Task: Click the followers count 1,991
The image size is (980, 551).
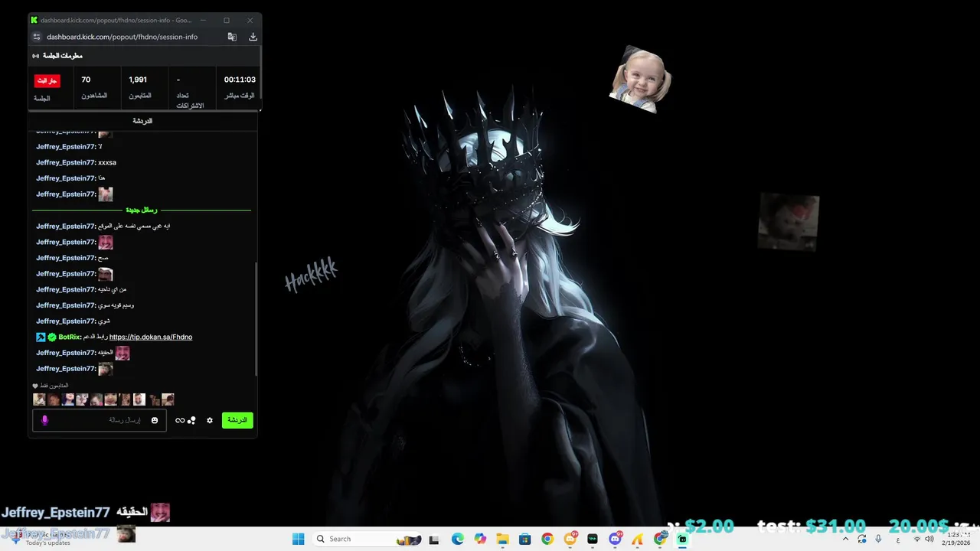Action: [x=138, y=80]
